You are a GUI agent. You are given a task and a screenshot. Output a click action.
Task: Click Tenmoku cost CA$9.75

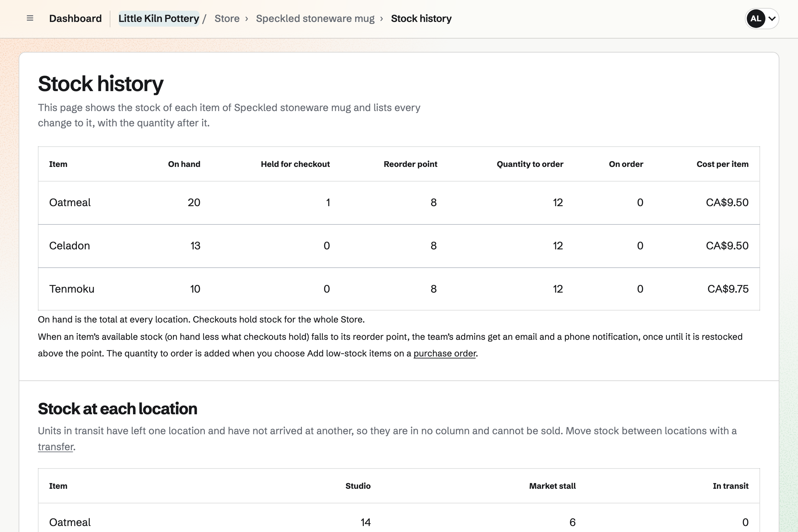pos(728,289)
